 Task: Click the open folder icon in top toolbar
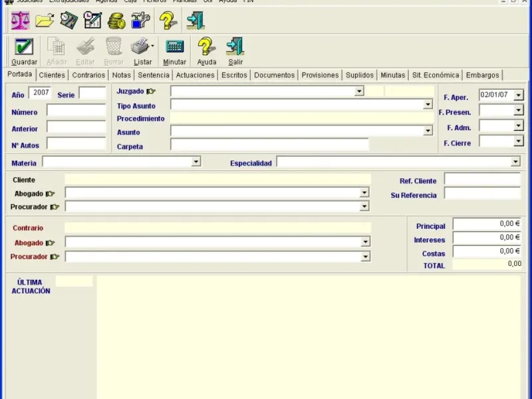[x=45, y=21]
